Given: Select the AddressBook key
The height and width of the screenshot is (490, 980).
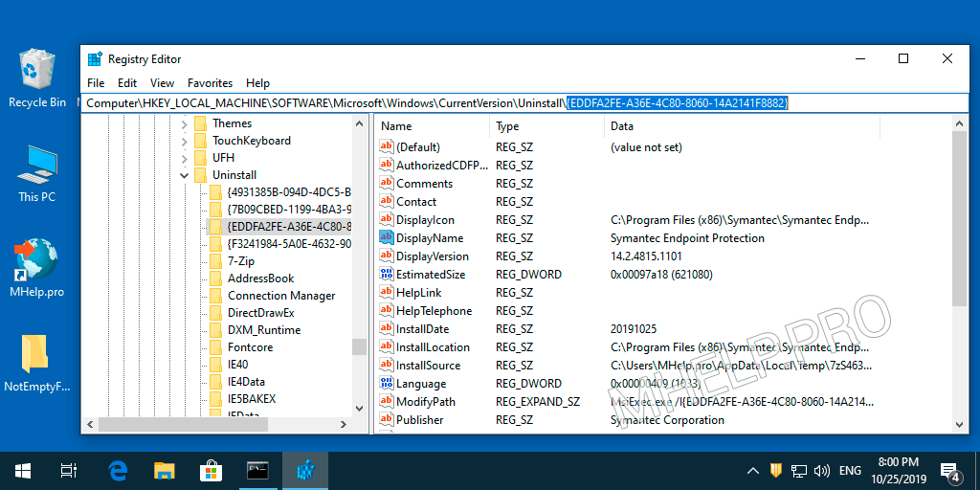Looking at the screenshot, I should click(x=260, y=278).
